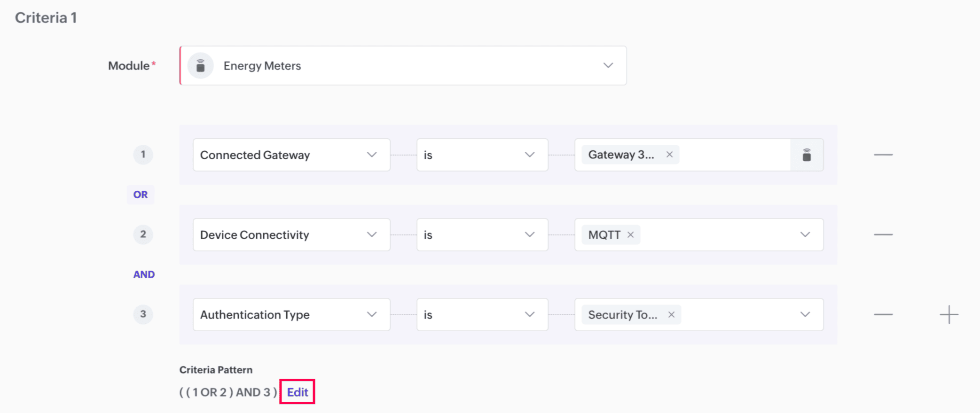The height and width of the screenshot is (413, 980).
Task: Remove the Gateway 3 tag
Action: pyautogui.click(x=669, y=155)
